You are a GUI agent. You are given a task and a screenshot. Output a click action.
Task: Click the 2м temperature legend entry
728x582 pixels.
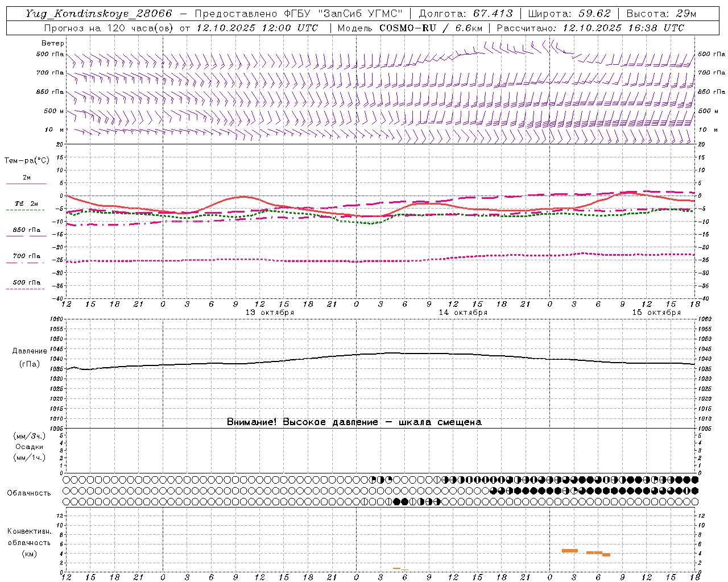click(27, 177)
